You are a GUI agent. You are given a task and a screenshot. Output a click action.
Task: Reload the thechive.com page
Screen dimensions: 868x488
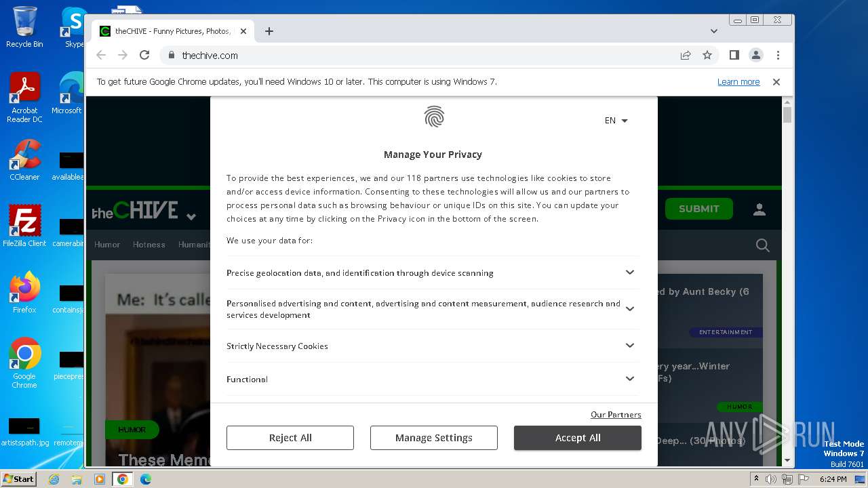[144, 55]
